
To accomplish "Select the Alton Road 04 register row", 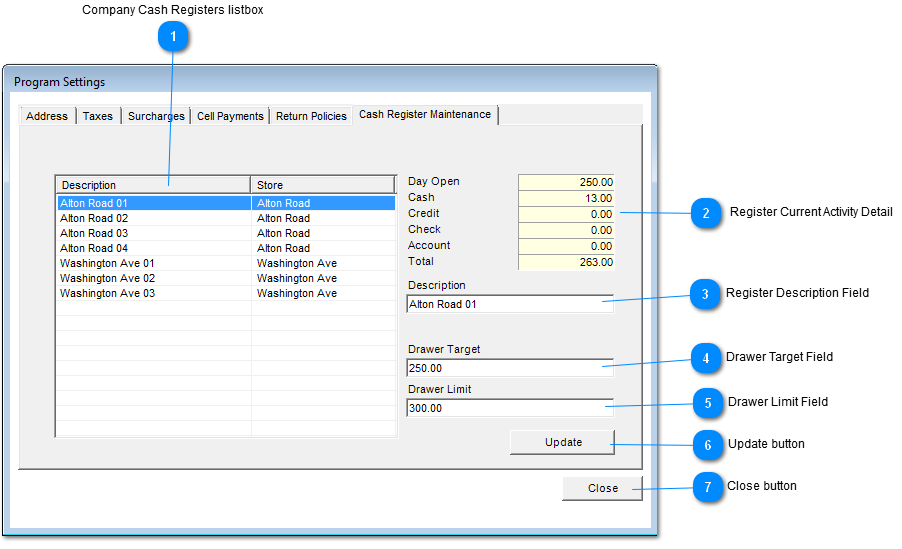I will click(226, 248).
